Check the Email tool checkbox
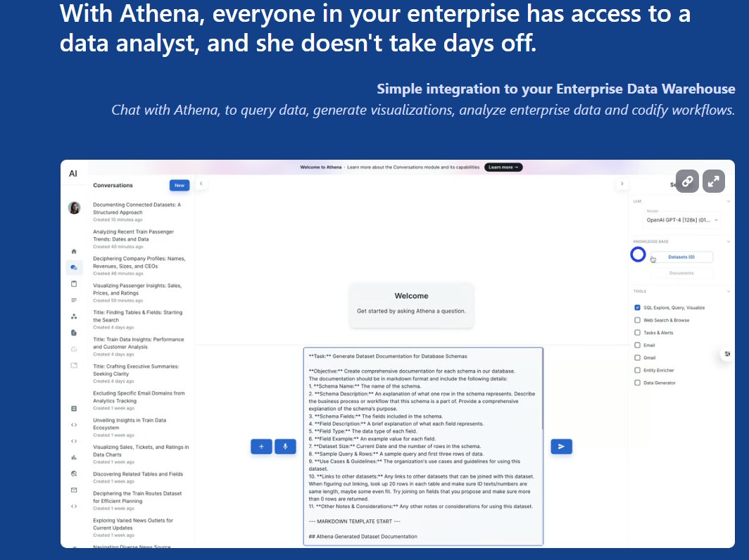 point(637,345)
